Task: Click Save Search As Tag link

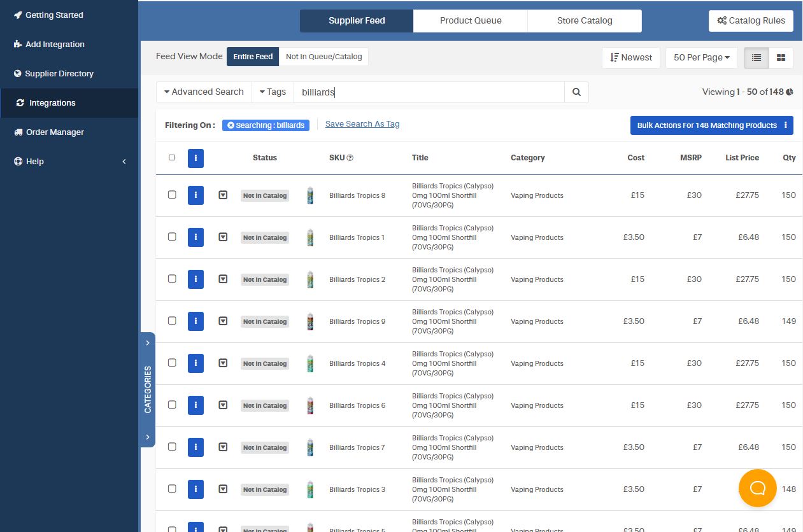Action: click(x=362, y=124)
